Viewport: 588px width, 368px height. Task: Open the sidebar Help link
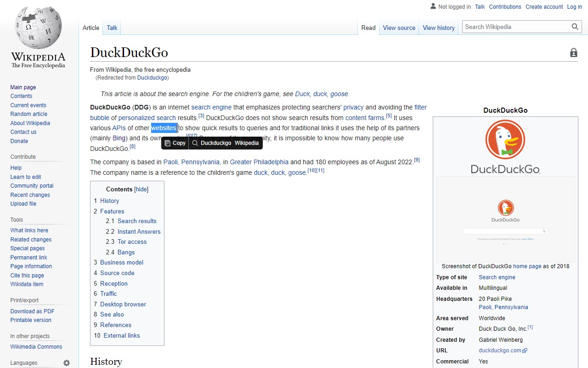[16, 168]
